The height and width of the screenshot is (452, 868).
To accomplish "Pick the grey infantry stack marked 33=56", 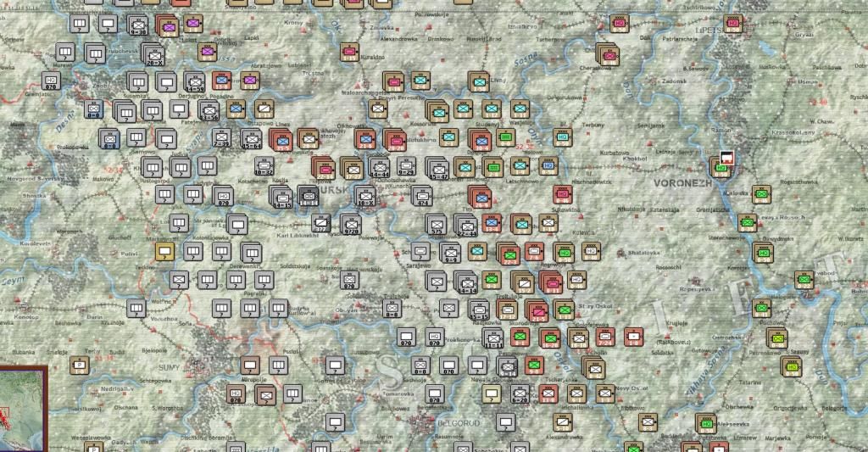I will coord(209,110).
